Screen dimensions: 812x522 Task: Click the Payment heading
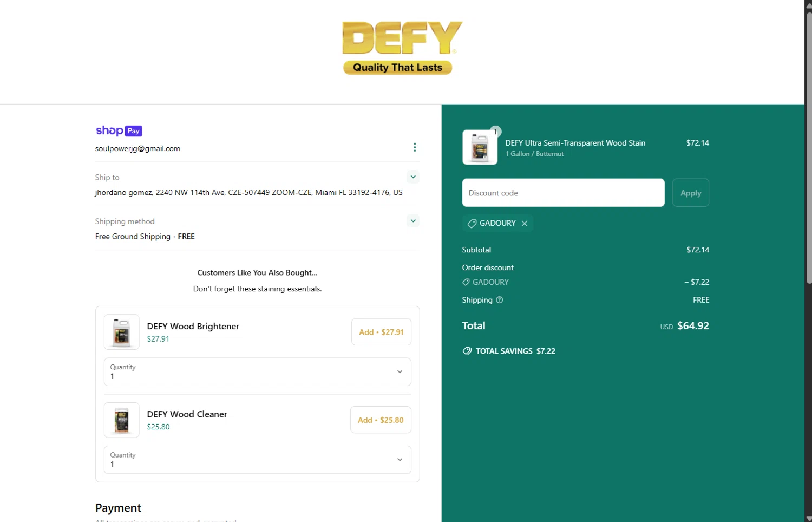118,508
